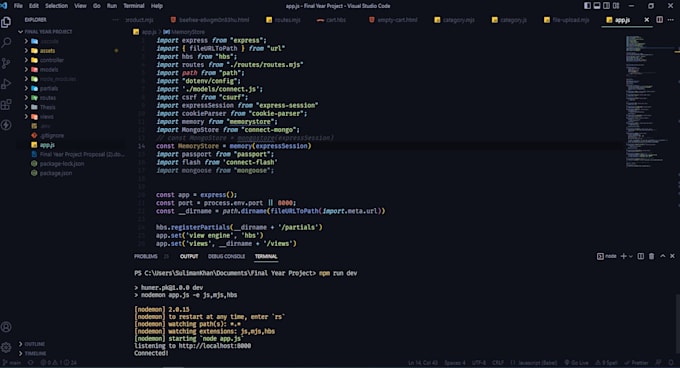The image size is (680, 368).
Task: Open the customize layout icon
Action: tap(616, 6)
